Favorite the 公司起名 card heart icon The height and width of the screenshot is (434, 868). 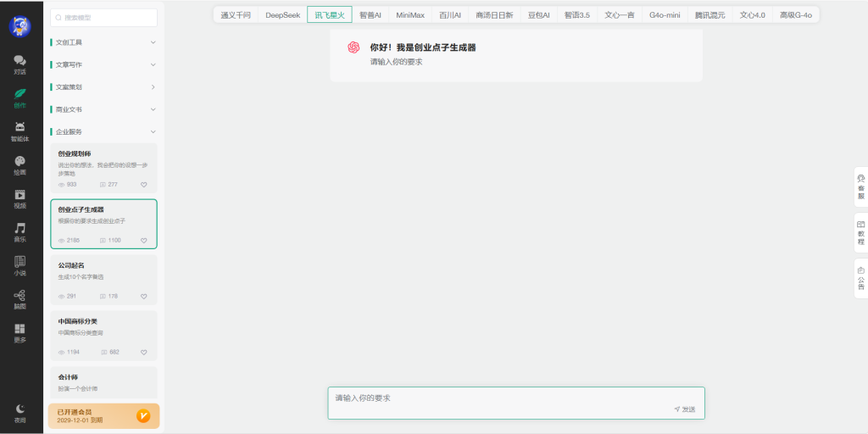(x=144, y=296)
